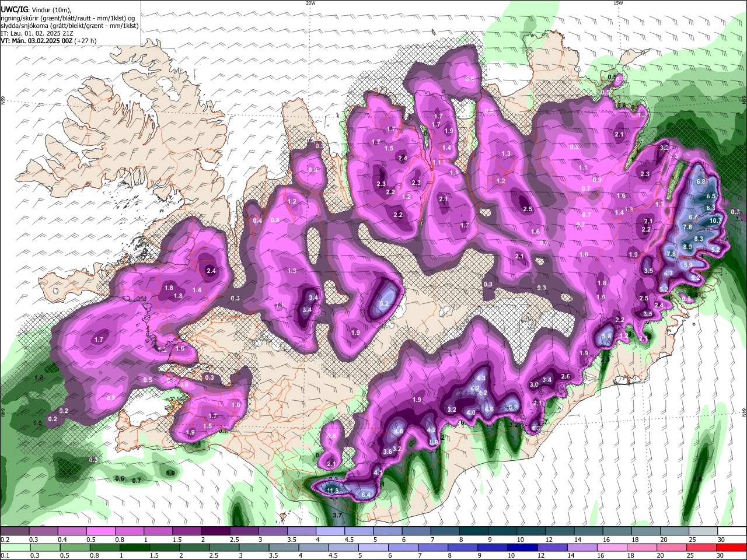Click the 'slydda/snjókoma' legend description line
Viewport: 747px width, 560px height.
pos(69,26)
